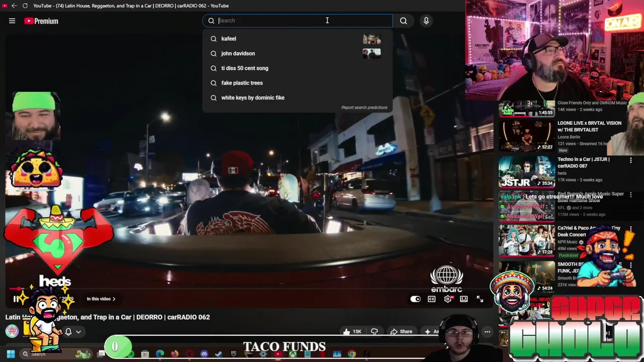Open Google Chrome from the taskbar
The height and width of the screenshot is (362, 644).
[x=352, y=354]
